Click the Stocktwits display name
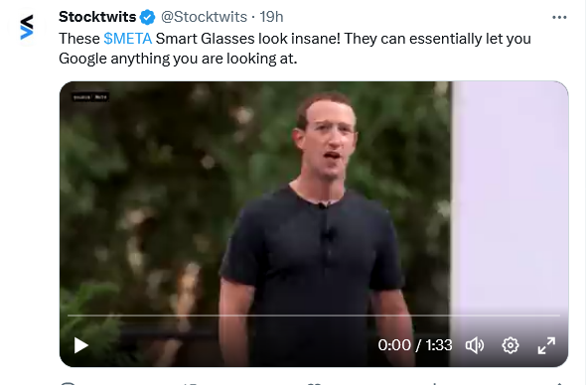The height and width of the screenshot is (385, 588). [x=97, y=17]
